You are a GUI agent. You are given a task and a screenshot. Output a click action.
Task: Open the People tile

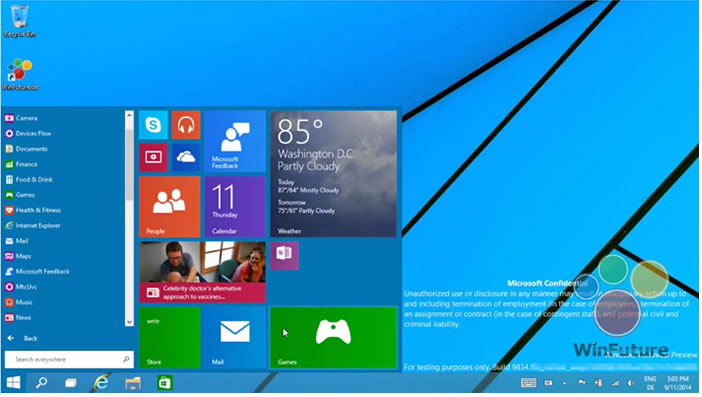[170, 207]
